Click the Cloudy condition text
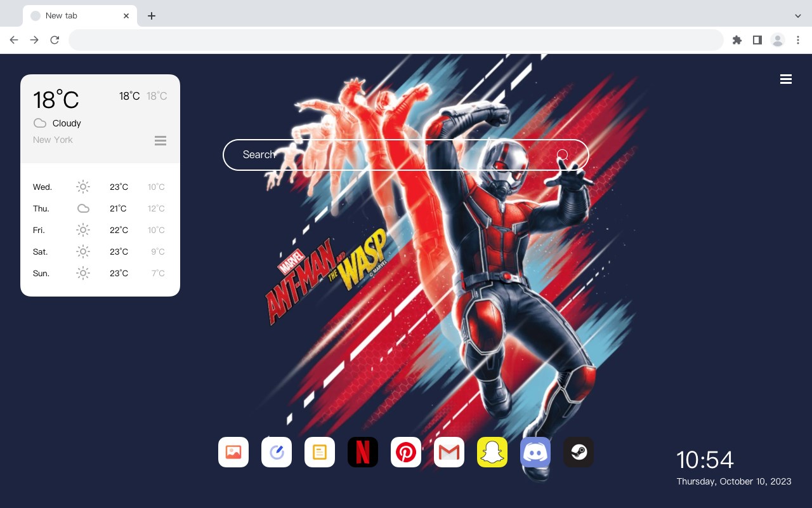This screenshot has height=508, width=812. point(67,123)
